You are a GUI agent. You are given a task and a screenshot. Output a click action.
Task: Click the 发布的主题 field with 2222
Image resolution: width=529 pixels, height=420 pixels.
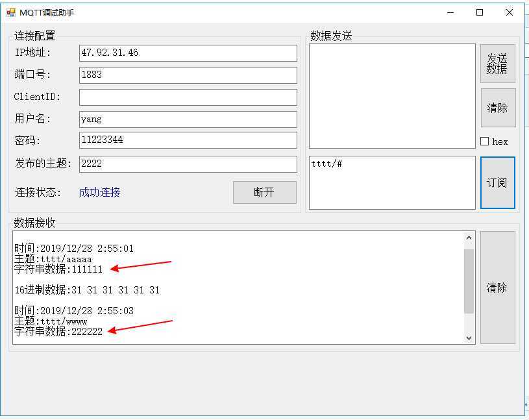coord(188,164)
